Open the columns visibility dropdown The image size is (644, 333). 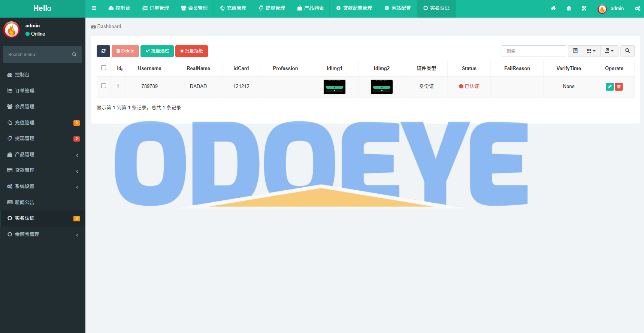591,51
